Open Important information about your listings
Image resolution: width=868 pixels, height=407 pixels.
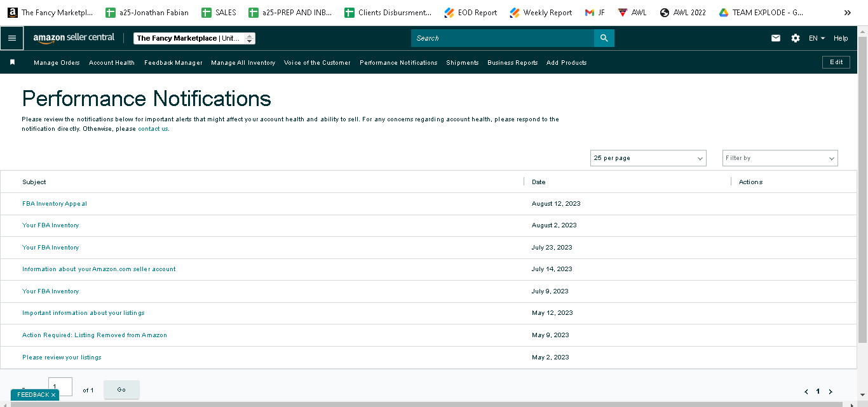83,313
